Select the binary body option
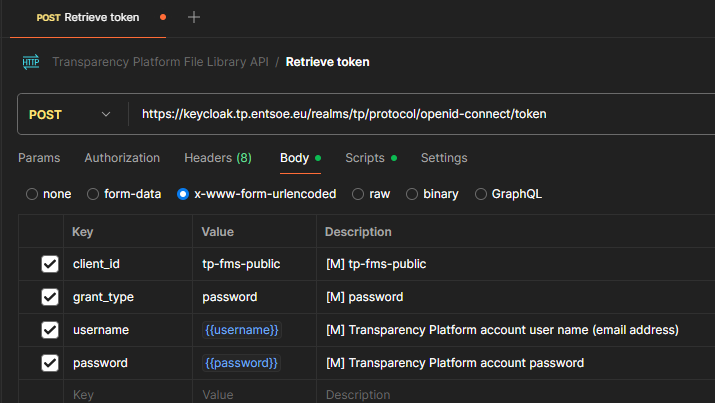 pos(412,194)
